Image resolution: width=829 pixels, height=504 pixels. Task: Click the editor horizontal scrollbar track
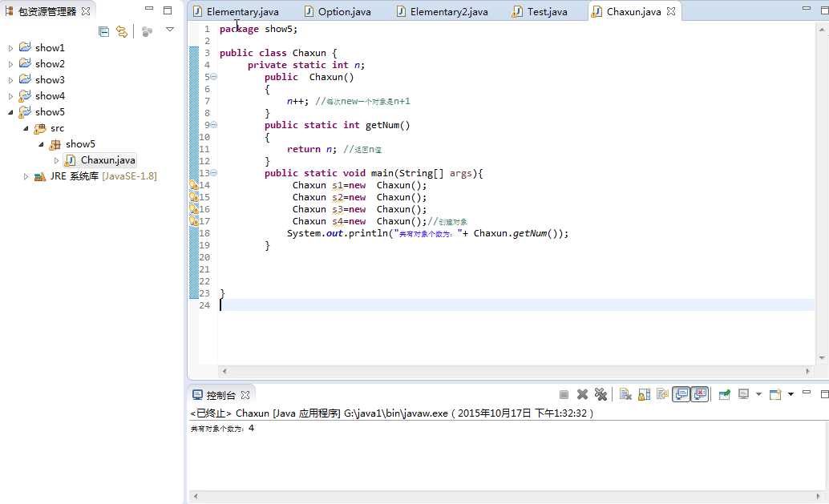[516, 372]
